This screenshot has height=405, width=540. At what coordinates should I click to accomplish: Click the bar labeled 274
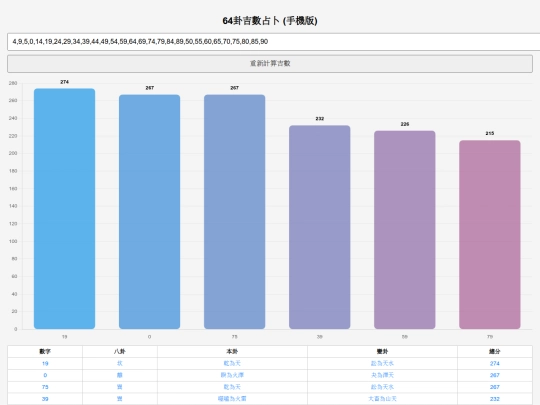click(x=64, y=209)
